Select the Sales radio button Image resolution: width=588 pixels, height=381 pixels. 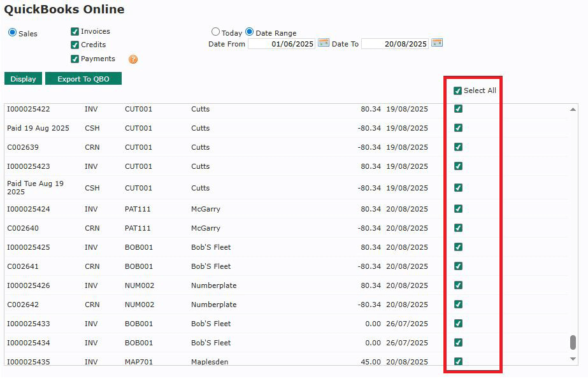[12, 32]
